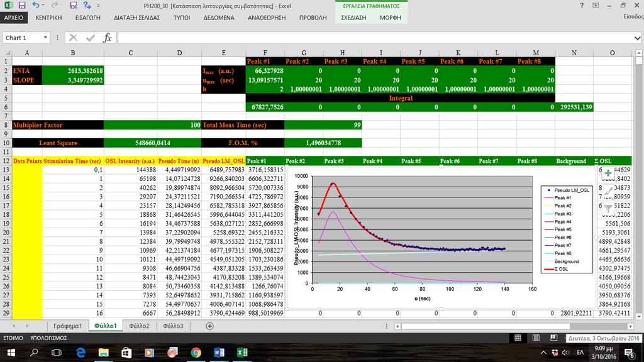This screenshot has width=644, height=362.
Task: Click cell with ENTA value 2613,382618
Action: (x=73, y=70)
